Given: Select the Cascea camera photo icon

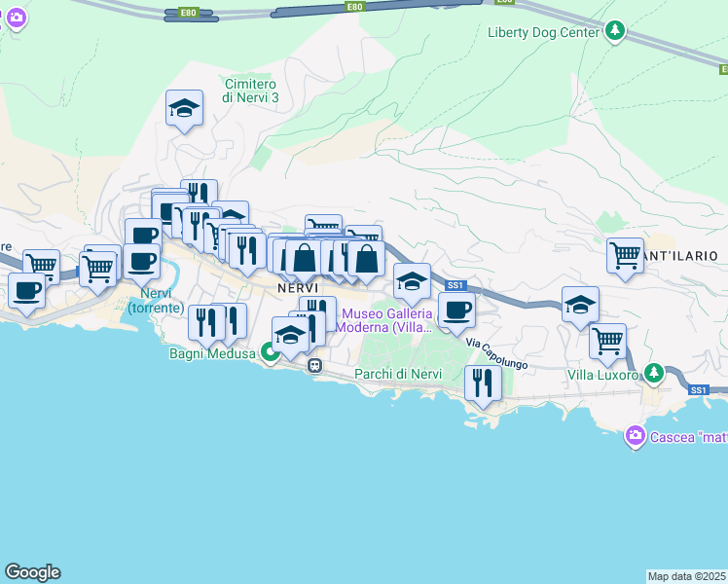Looking at the screenshot, I should (635, 435).
